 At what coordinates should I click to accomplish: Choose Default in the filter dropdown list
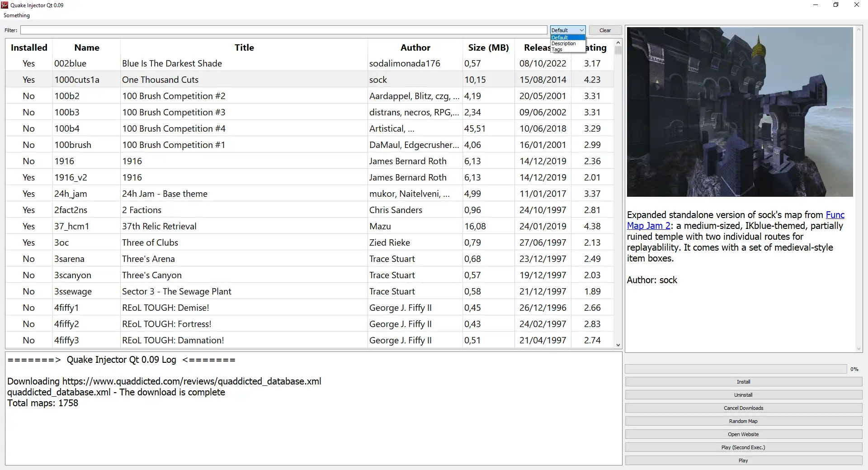click(x=568, y=38)
